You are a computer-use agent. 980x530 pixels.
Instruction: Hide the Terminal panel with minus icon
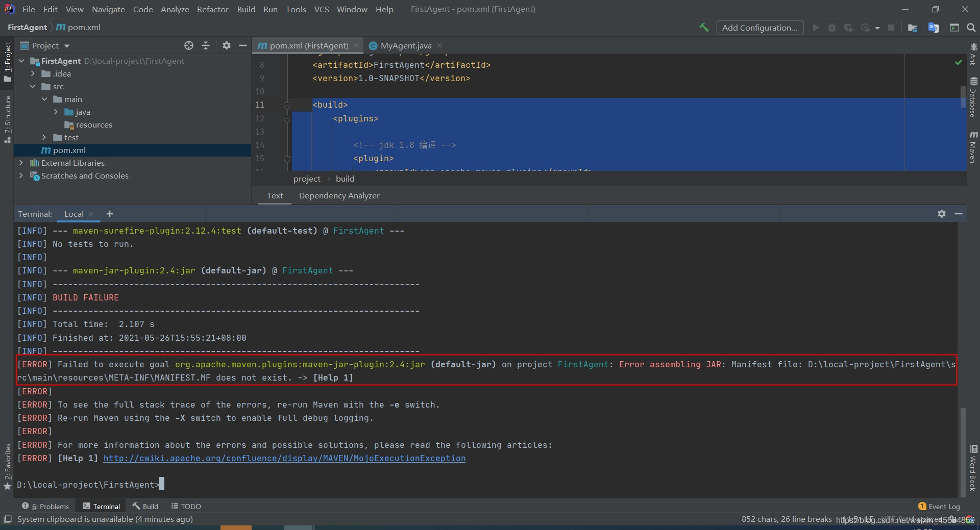pos(959,214)
